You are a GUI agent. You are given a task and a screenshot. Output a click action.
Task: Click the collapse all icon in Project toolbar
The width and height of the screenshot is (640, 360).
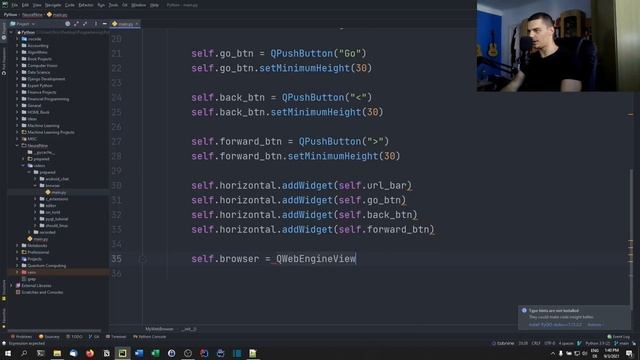(85, 24)
